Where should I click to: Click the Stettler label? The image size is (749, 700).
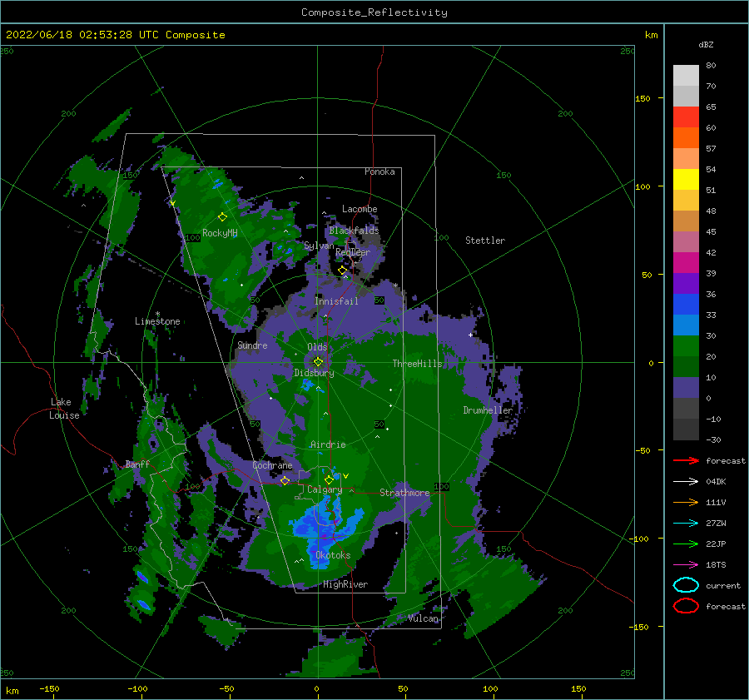click(485, 241)
